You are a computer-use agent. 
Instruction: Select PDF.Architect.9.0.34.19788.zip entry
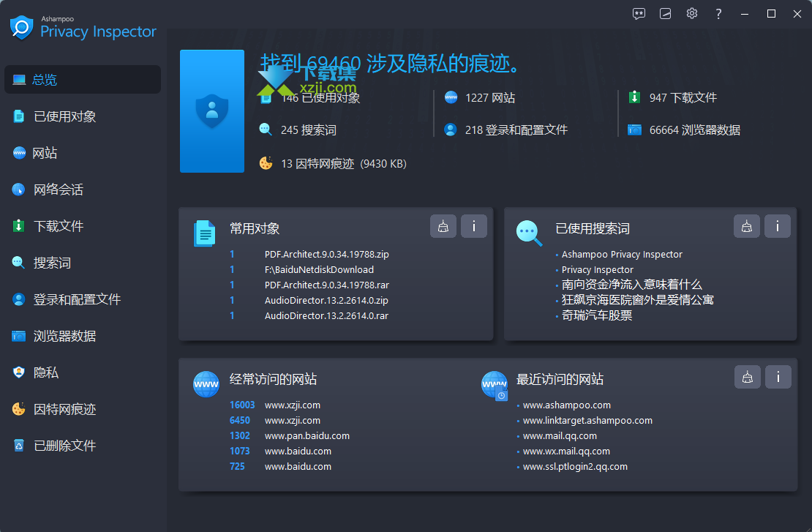(327, 255)
